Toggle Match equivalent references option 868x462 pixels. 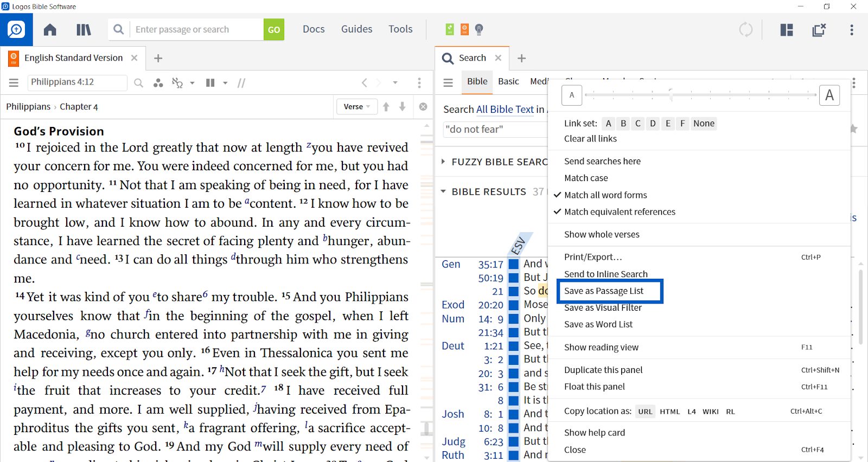[620, 211]
